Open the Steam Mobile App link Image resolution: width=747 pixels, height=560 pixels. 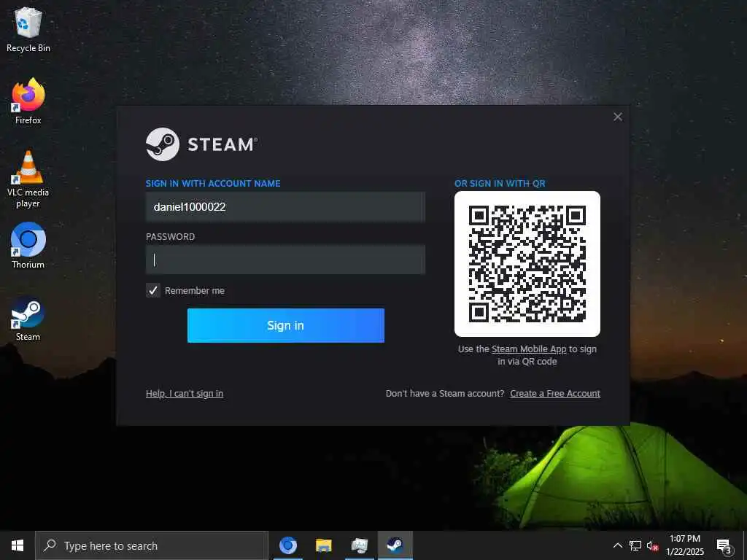point(529,349)
